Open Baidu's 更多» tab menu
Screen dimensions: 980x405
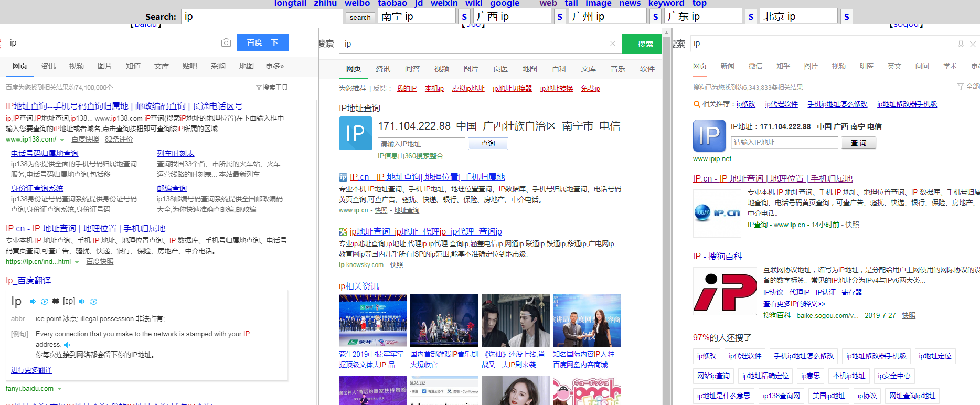coord(274,66)
